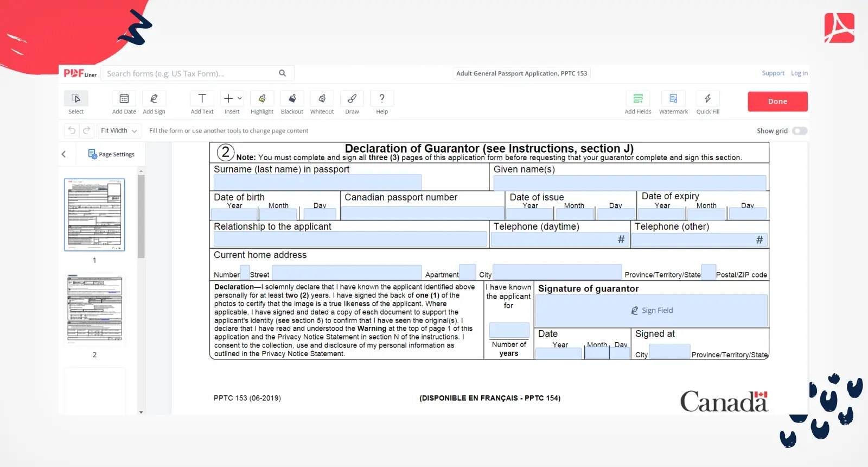Click the Signed at City field
This screenshot has height=467, width=868.
[x=669, y=351]
